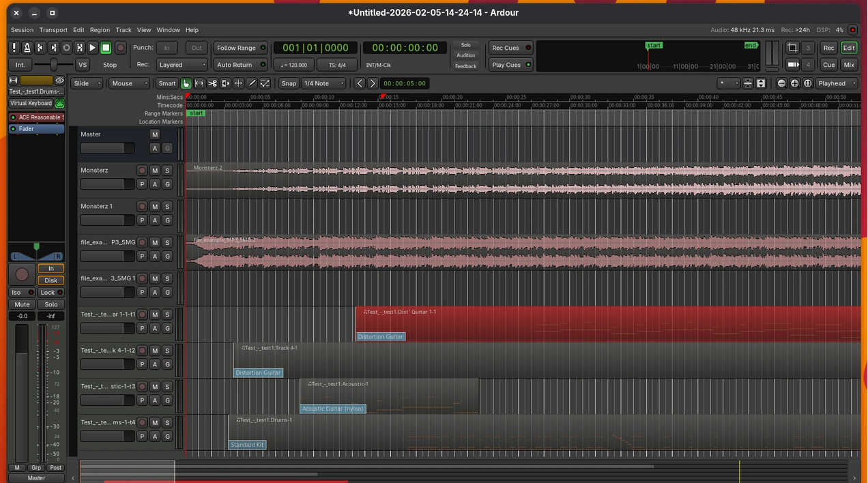Choose the Grab mode hand tool
Screen dimensions: 868x483
(186, 83)
